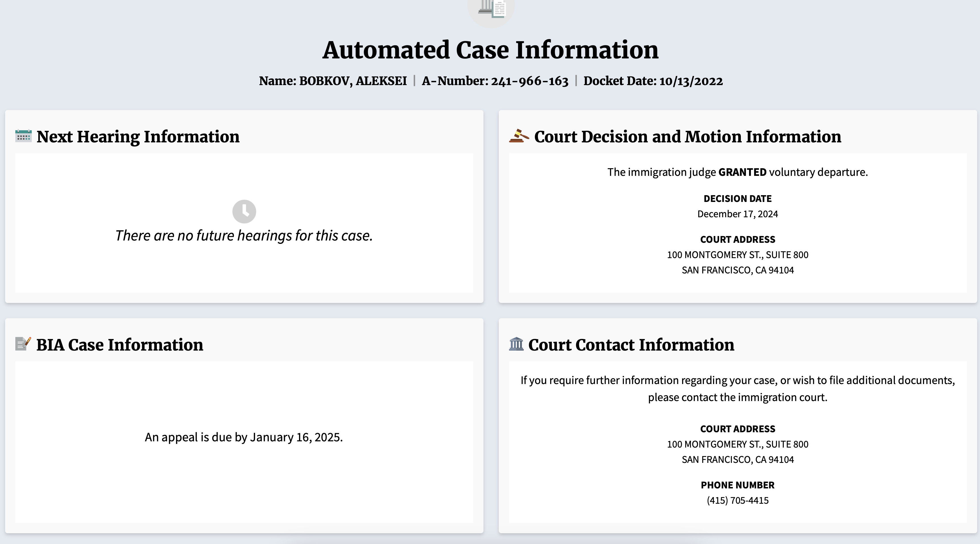Click the date December 17, 2024
Image resolution: width=980 pixels, height=544 pixels.
(738, 214)
